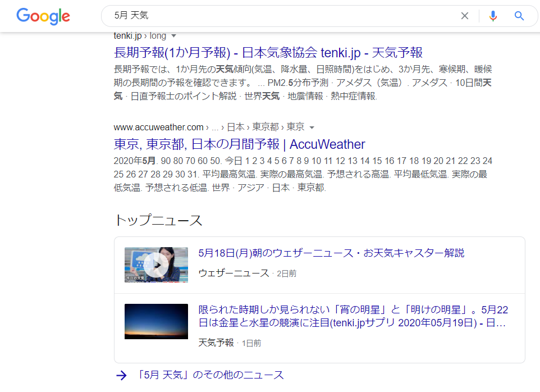Screen dimensions: 540x392
Task: Open the twilight sky news thumbnail
Action: tap(157, 321)
